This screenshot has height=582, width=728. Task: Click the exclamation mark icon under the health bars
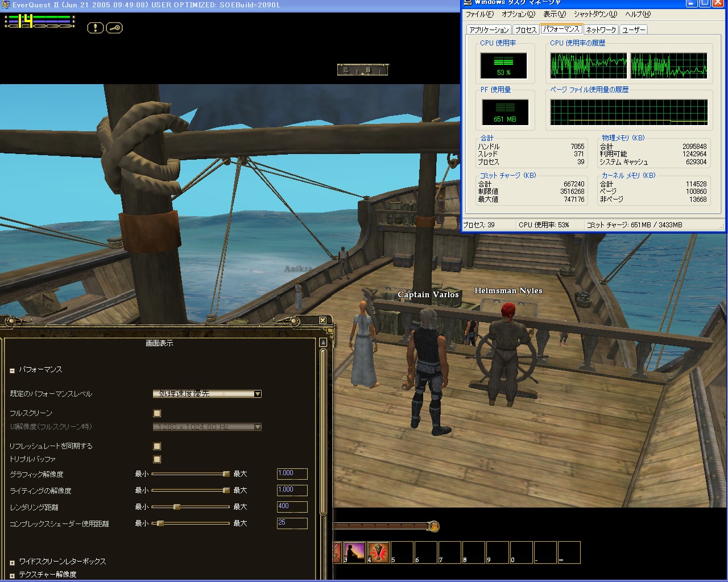coord(95,28)
